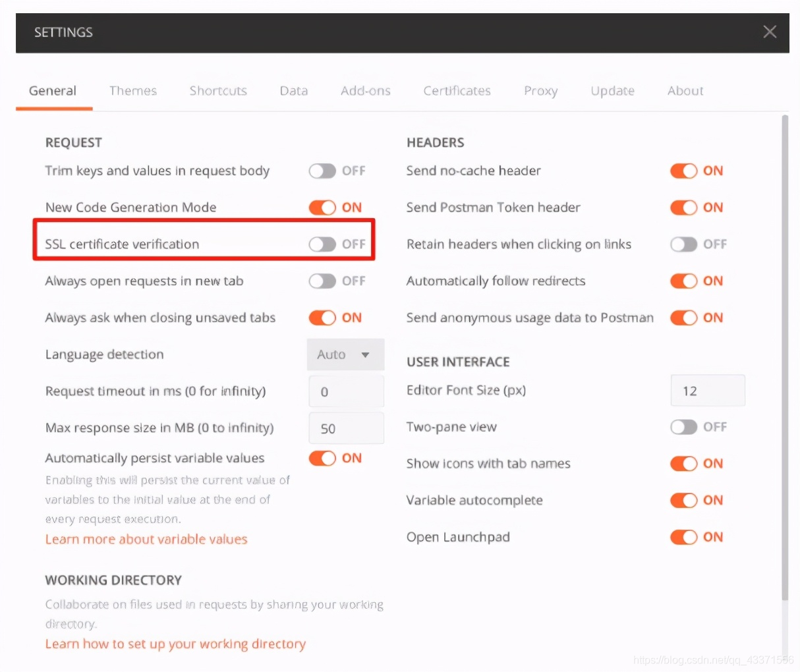The width and height of the screenshot is (800, 672).
Task: Click the USER INTERFACE section heading
Action: pos(458,362)
